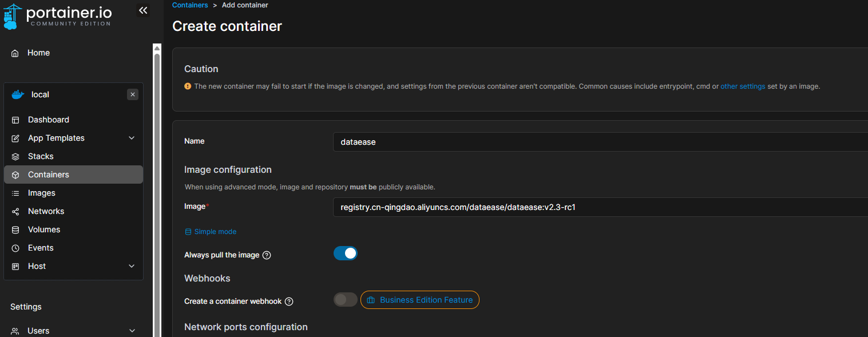Expand the App Templates submenu
The width and height of the screenshot is (868, 337).
pyautogui.click(x=132, y=138)
